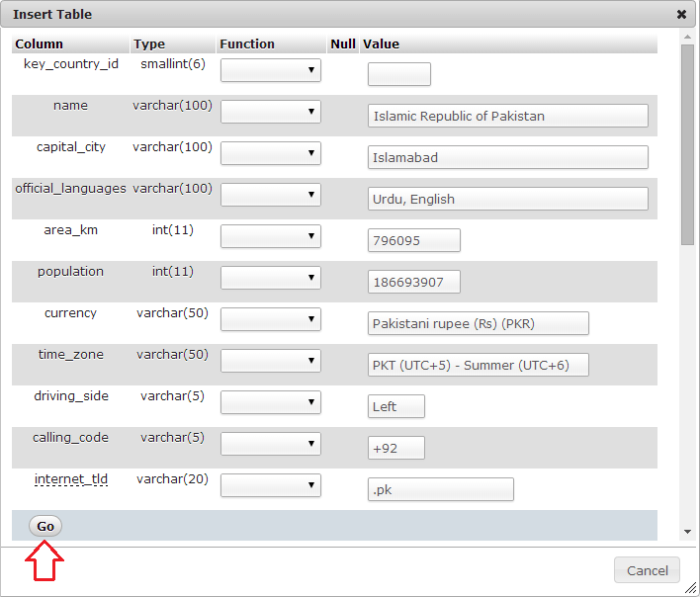The image size is (700, 597).
Task: Open Function dropdown for key_country_id
Action: (270, 70)
